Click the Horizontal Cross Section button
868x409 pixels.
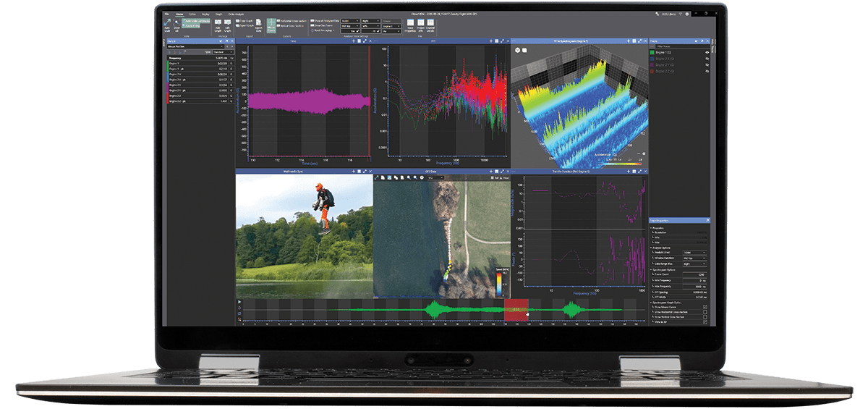click(292, 21)
